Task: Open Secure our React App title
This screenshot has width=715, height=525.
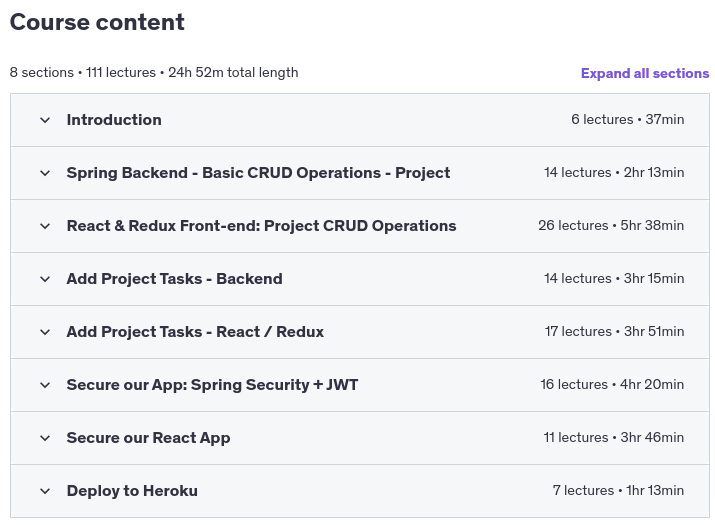Action: tap(148, 438)
